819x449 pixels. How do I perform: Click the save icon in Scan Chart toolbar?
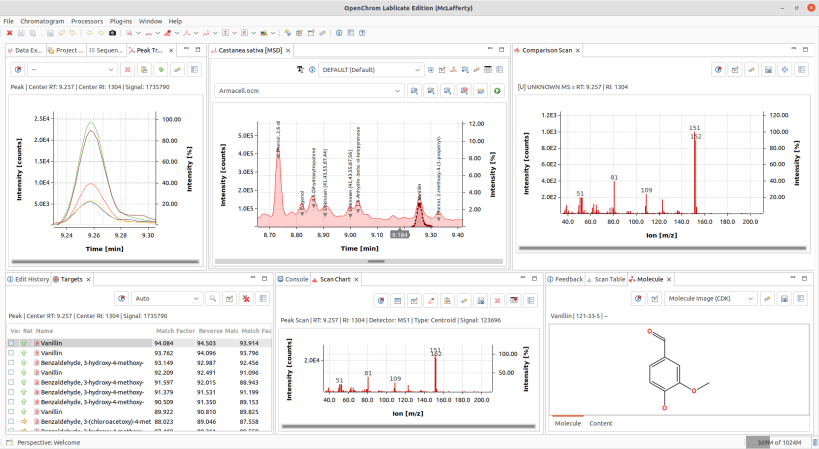(481, 301)
